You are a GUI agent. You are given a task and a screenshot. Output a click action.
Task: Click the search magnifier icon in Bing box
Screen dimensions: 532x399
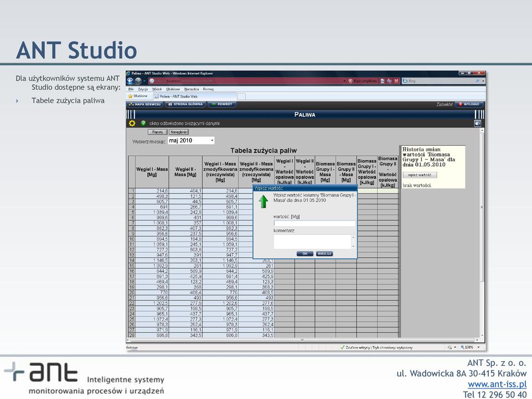point(477,81)
